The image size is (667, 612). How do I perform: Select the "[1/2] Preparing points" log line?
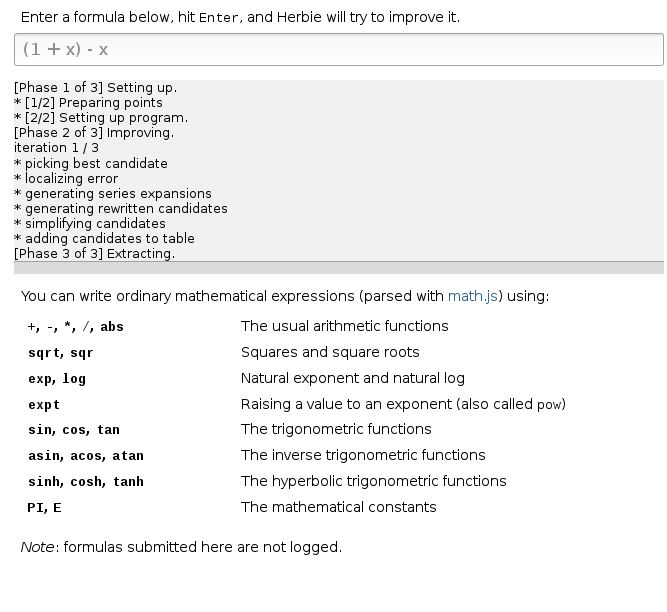pyautogui.click(x=95, y=103)
